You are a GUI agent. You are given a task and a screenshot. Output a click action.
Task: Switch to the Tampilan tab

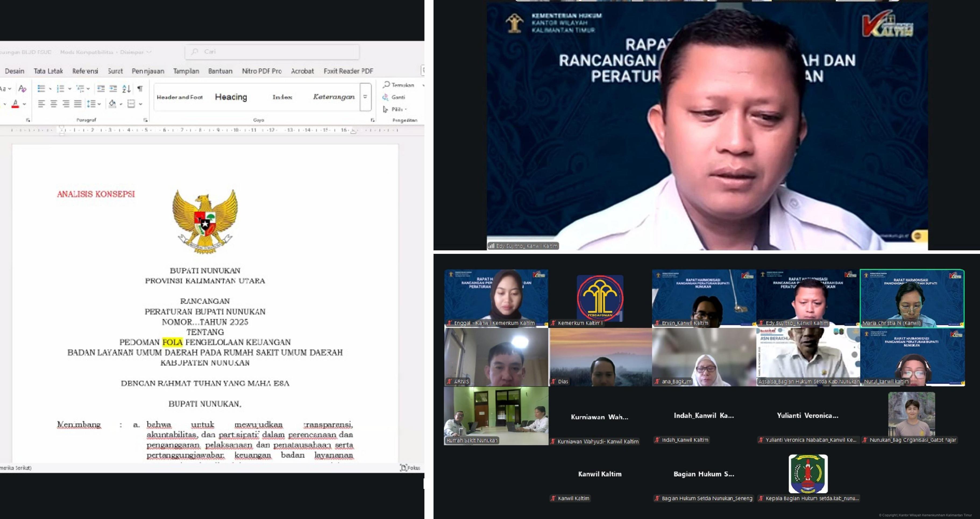(186, 71)
